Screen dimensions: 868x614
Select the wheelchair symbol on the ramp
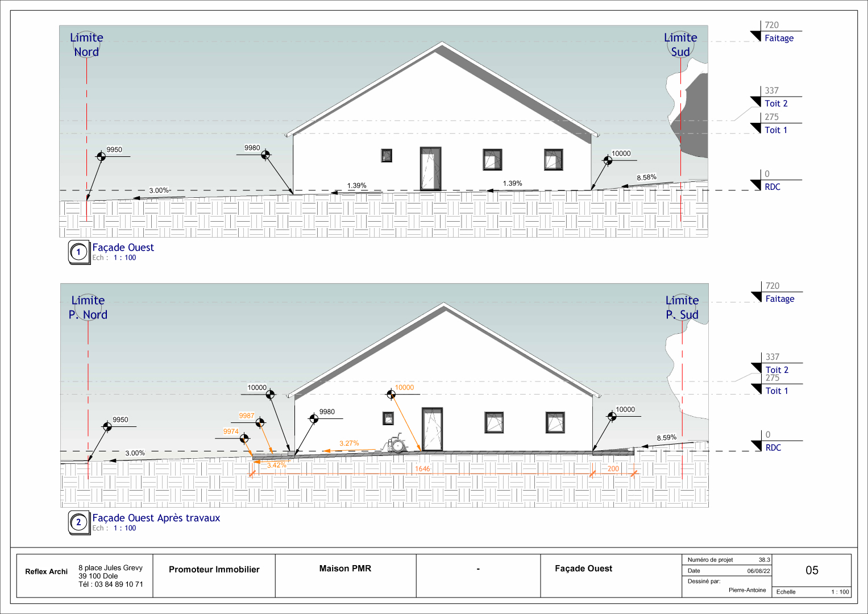[x=396, y=443]
